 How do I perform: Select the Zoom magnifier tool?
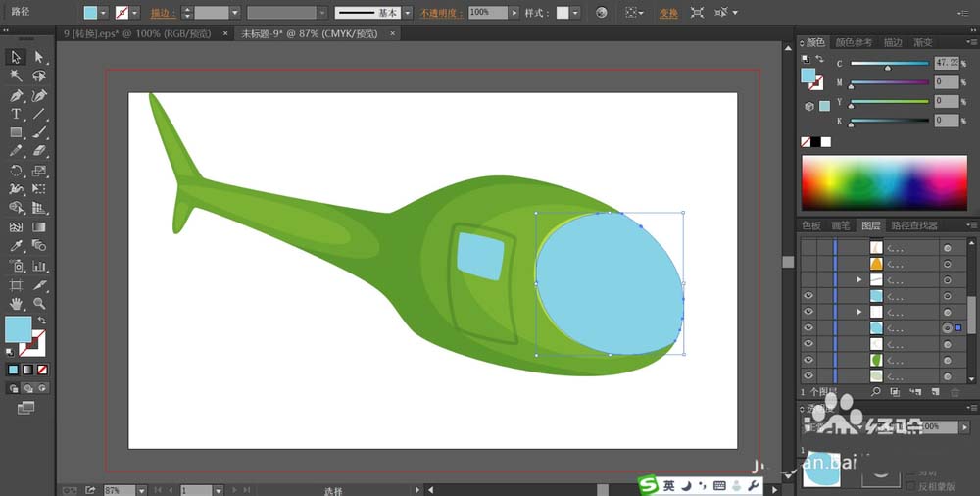tap(39, 304)
